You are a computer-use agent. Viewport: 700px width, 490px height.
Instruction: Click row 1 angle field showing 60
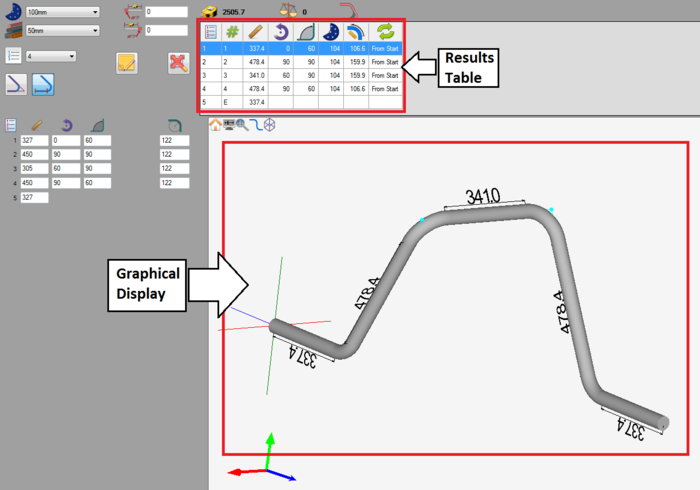tap(97, 141)
